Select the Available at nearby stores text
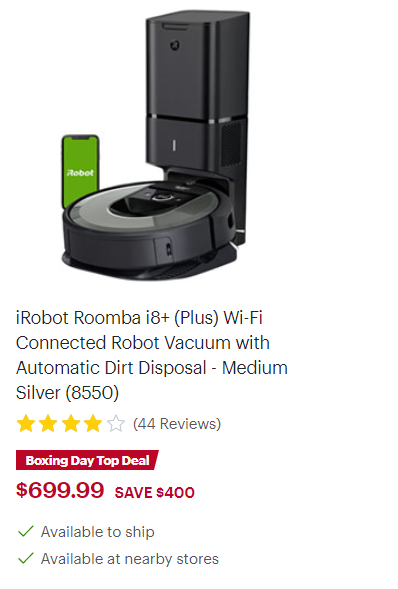398x589 pixels. click(130, 559)
